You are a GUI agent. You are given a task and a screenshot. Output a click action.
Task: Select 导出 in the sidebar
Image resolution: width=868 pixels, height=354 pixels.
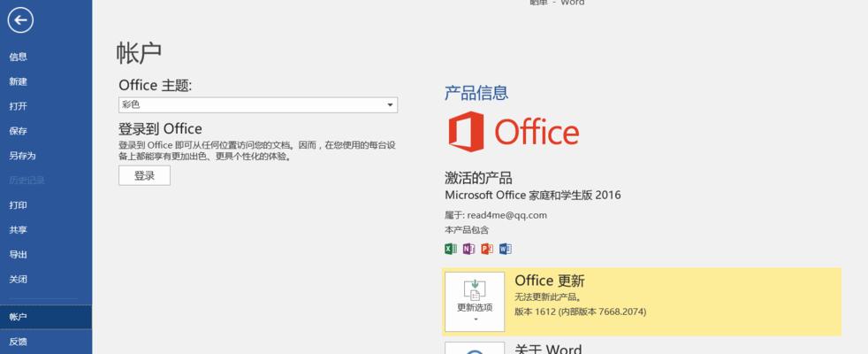[x=46, y=254]
